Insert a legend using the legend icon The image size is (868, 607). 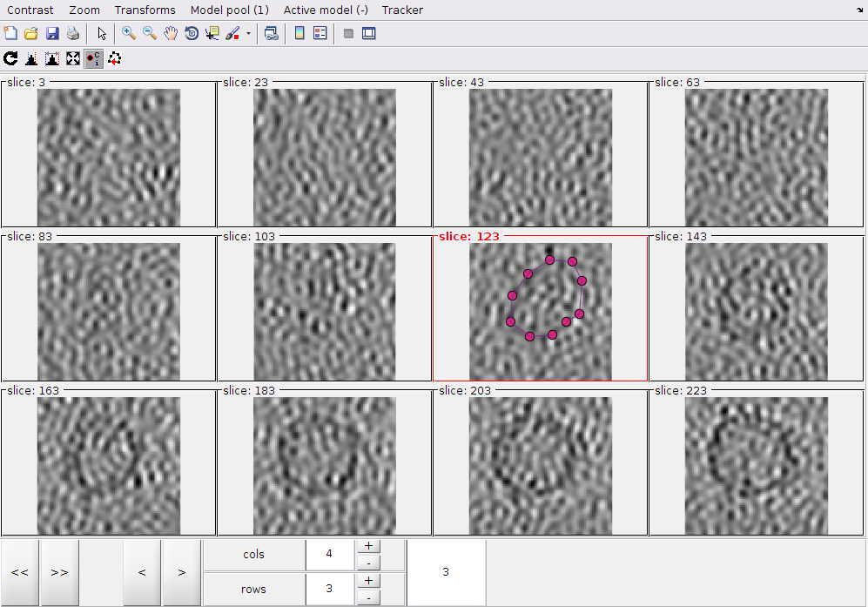[320, 33]
